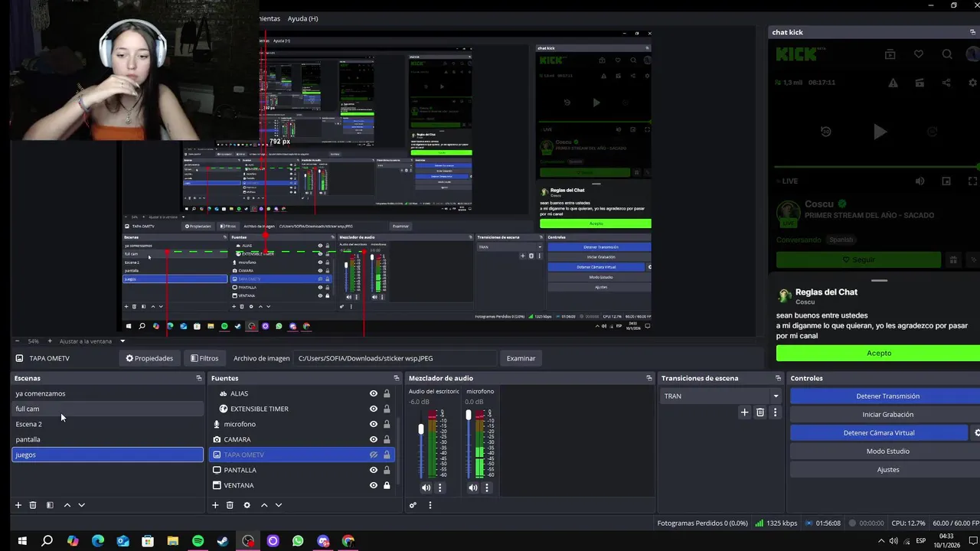Open preview zoom scaling dropdown arrow
980x551 pixels.
tap(122, 341)
